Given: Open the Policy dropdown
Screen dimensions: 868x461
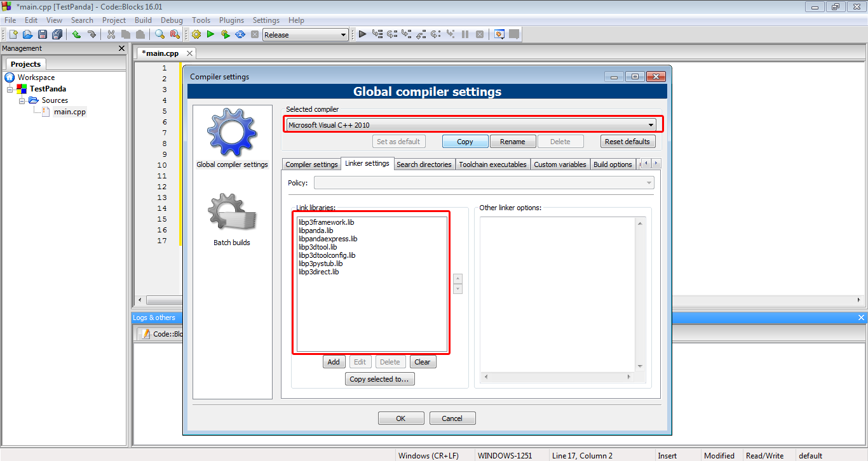Looking at the screenshot, I should click(x=484, y=183).
